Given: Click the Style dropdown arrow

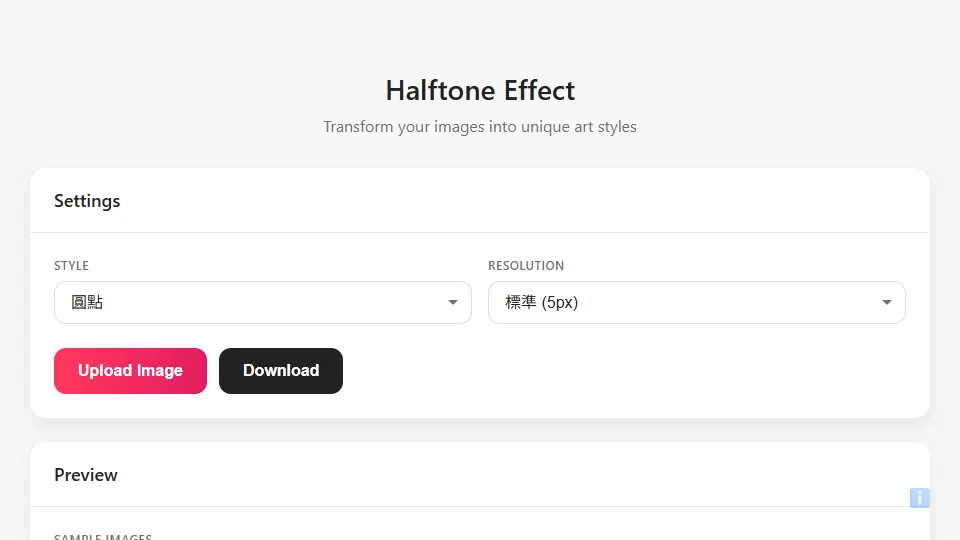Looking at the screenshot, I should tap(452, 302).
